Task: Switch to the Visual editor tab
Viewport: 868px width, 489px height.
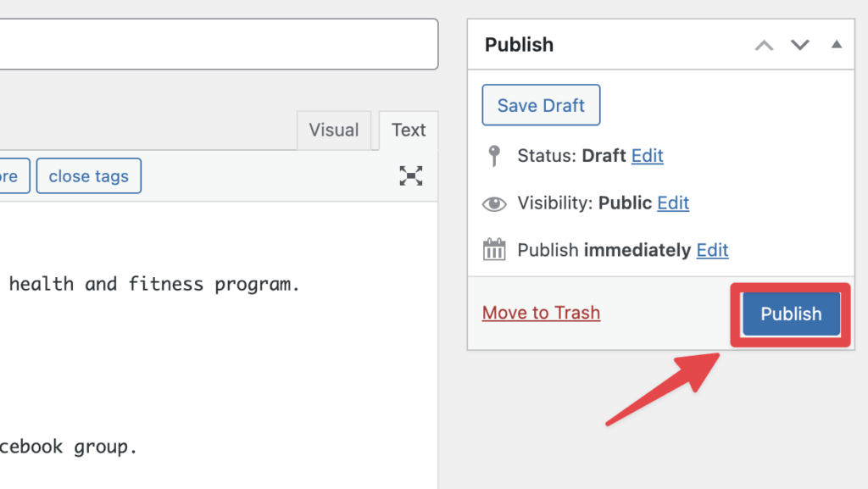Action: coord(334,131)
